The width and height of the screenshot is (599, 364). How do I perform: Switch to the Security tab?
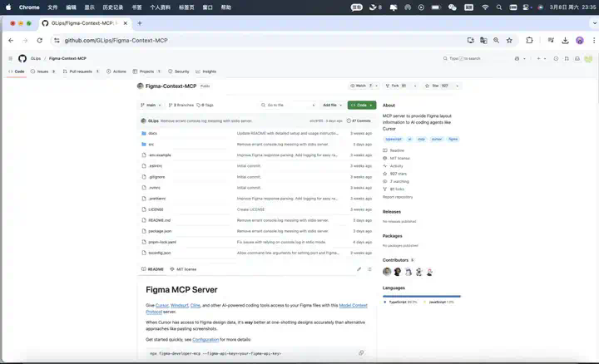coord(179,71)
